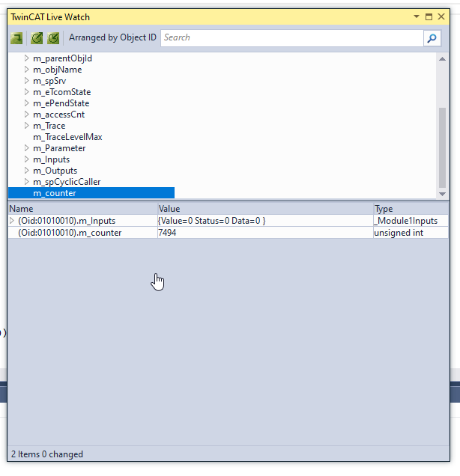Viewport: 460px width, 476px height.
Task: Select m_TraceLevelMax in the tree
Action: pos(67,137)
